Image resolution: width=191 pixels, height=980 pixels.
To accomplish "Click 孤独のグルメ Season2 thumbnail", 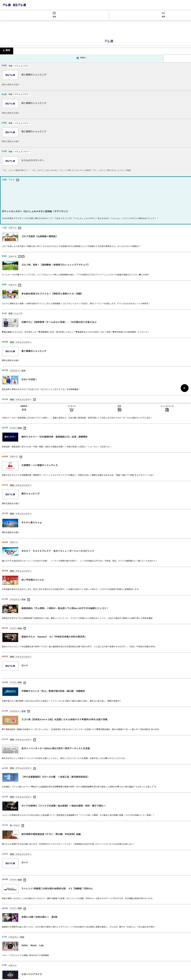I will click(10, 637).
